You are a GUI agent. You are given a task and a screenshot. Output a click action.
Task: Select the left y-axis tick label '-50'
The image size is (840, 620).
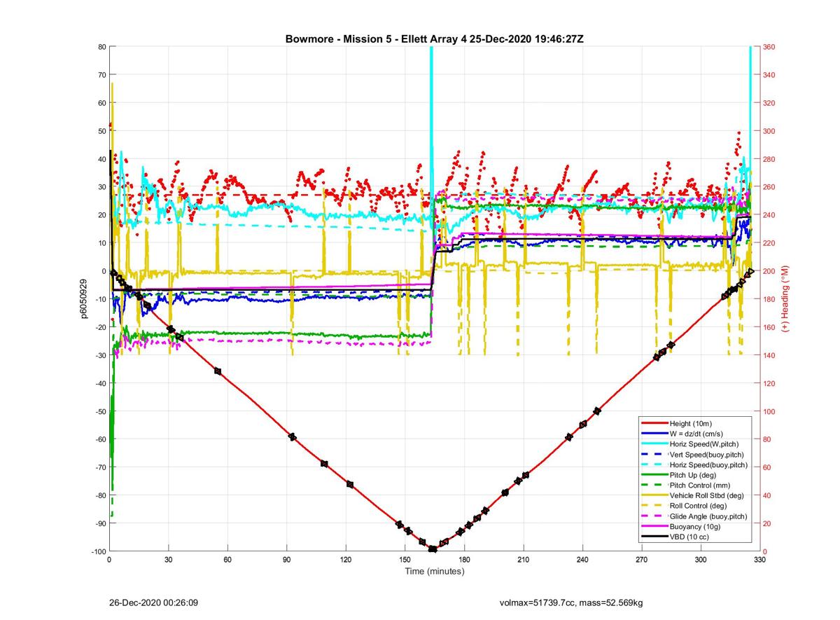[x=99, y=411]
